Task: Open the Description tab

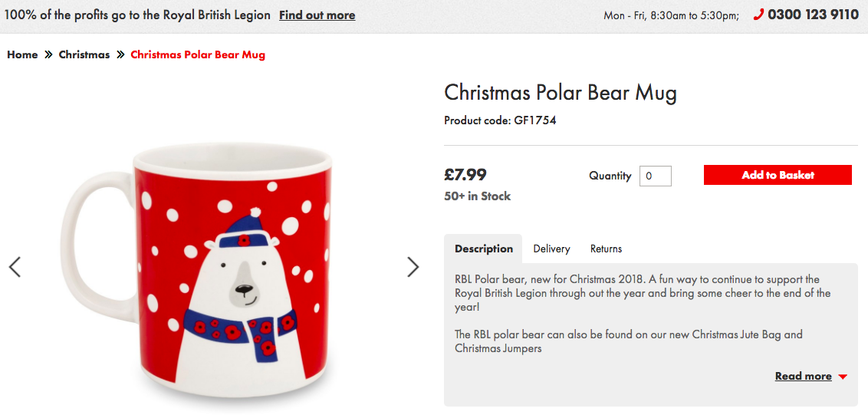Action: 484,249
